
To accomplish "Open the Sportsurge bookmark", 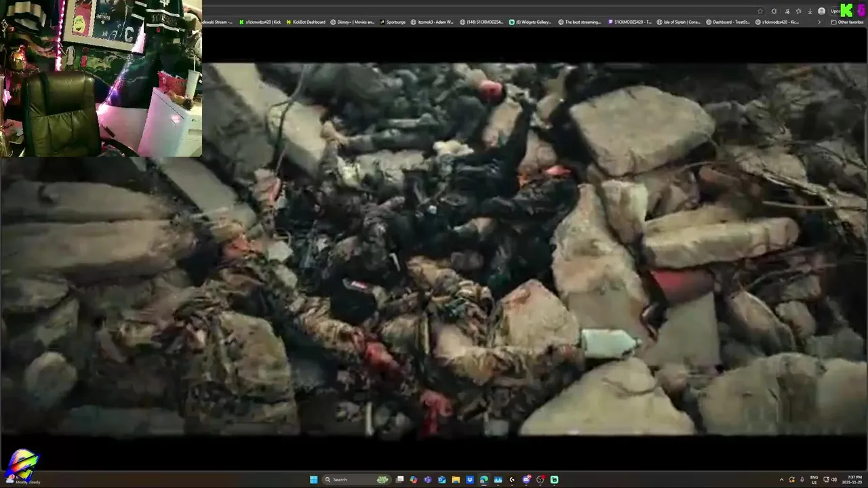I will click(393, 22).
